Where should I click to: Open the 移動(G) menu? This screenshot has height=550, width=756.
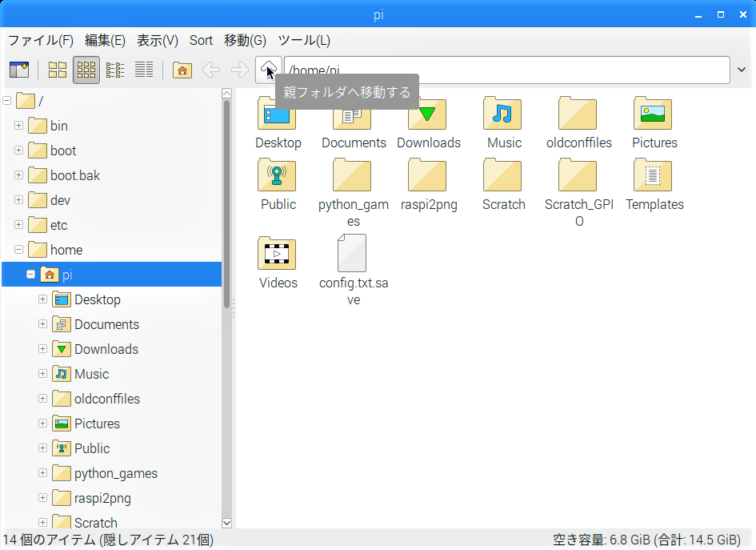click(x=245, y=41)
